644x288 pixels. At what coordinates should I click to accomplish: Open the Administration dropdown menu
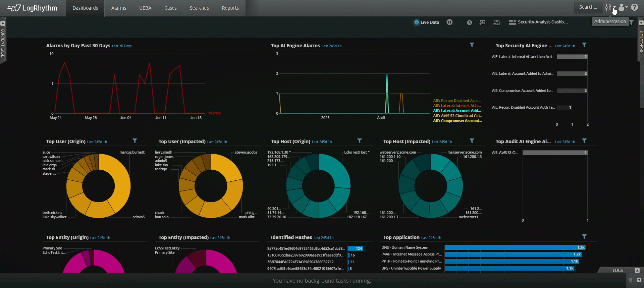[610, 7]
